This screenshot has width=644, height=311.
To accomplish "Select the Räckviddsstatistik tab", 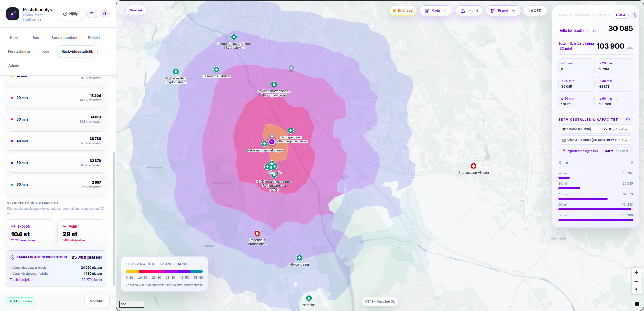I will [x=77, y=51].
